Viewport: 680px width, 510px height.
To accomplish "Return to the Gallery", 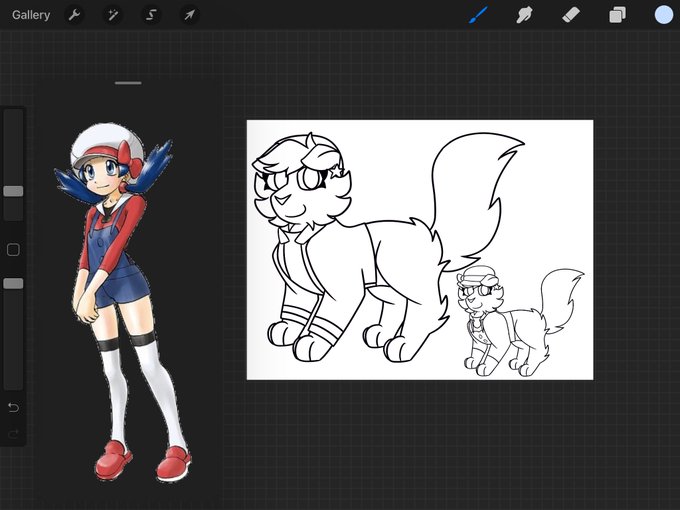I will [x=31, y=15].
